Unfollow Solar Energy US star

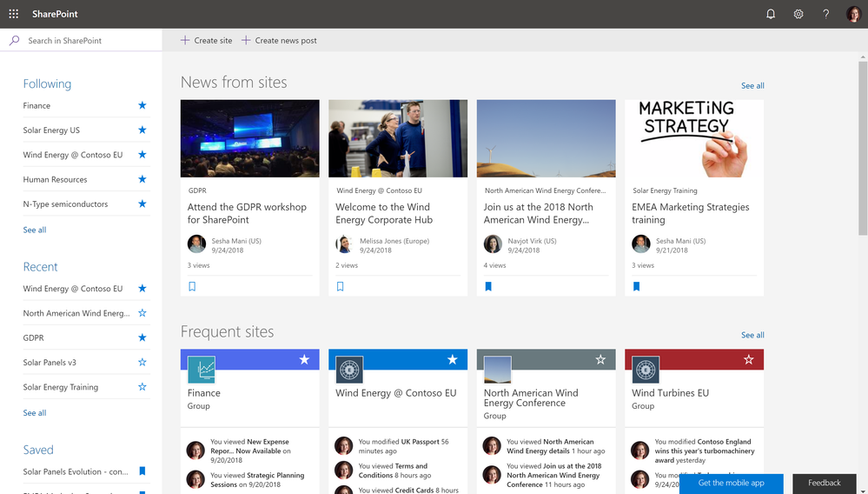tap(142, 130)
